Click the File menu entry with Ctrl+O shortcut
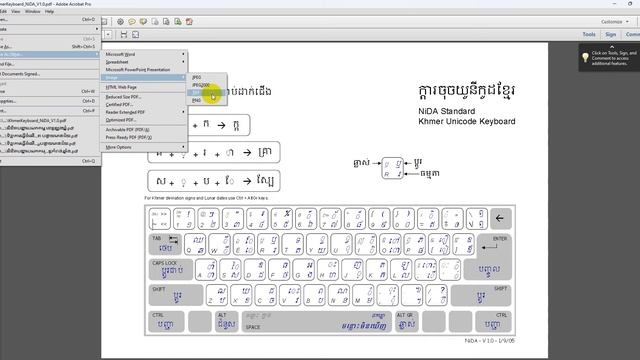Viewport: 640px width, 360px height. [x=49, y=19]
